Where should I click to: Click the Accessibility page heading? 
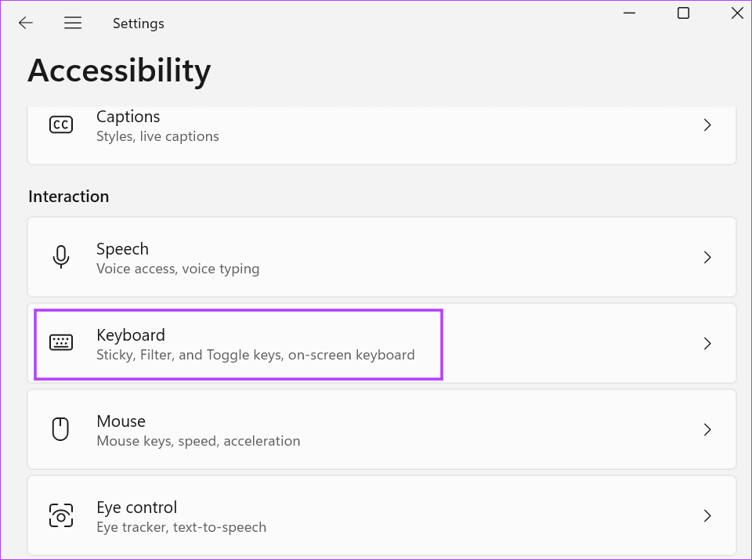(119, 71)
